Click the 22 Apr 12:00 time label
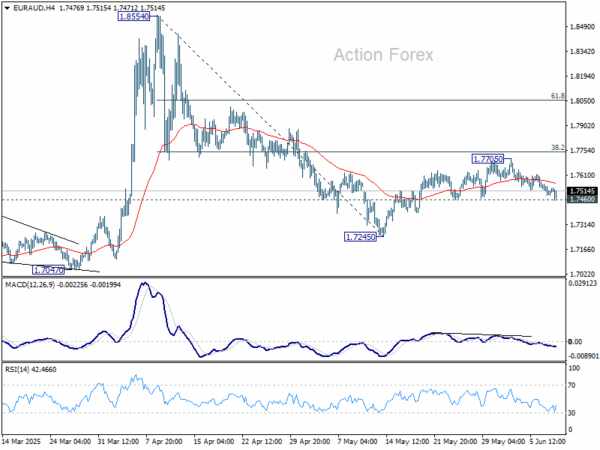600x450 pixels. coord(262,442)
